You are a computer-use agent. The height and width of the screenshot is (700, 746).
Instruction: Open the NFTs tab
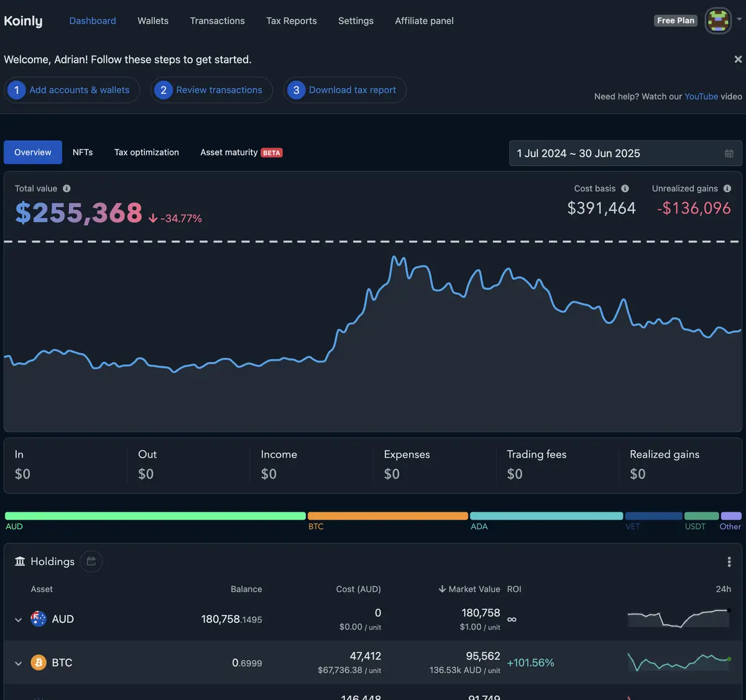pos(83,152)
